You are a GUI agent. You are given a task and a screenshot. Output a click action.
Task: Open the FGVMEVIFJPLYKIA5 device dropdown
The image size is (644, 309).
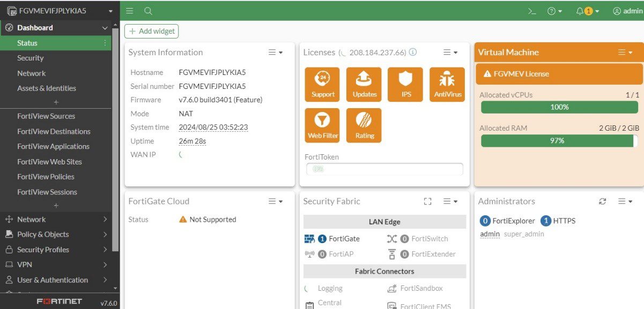point(60,11)
